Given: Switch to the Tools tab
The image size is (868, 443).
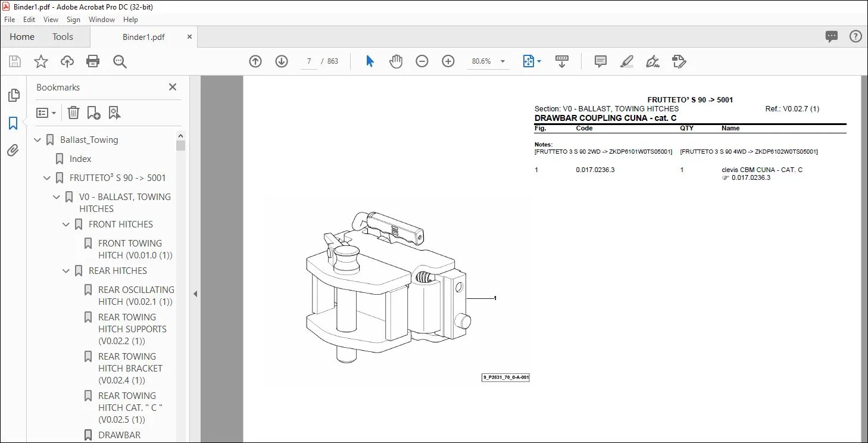Looking at the screenshot, I should [x=63, y=37].
